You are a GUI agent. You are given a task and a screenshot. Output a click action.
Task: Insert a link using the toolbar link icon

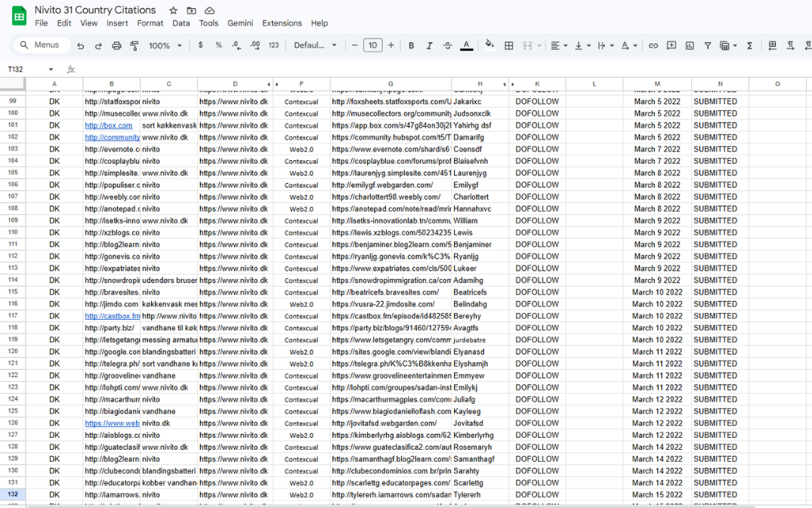[x=653, y=45]
